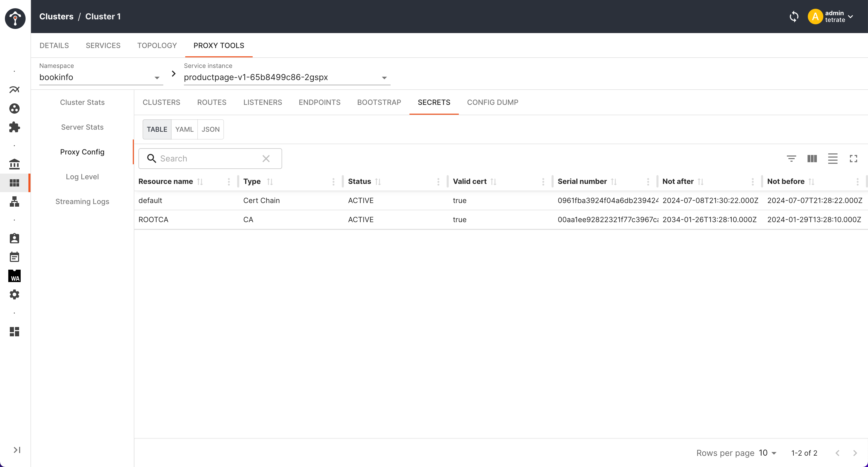
Task: Open the ROUTES proxy tab
Action: pyautogui.click(x=212, y=103)
